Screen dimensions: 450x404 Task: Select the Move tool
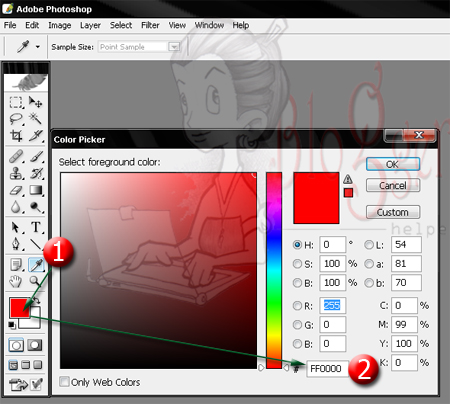tap(35, 102)
